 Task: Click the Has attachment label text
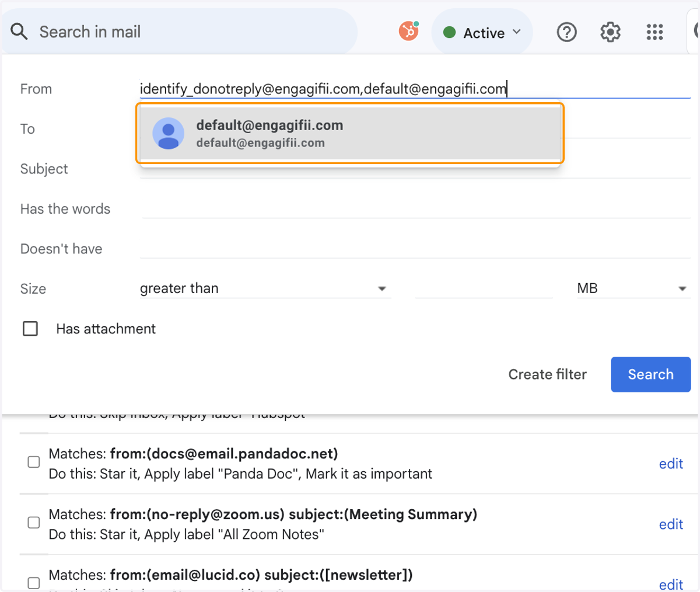[x=106, y=329]
